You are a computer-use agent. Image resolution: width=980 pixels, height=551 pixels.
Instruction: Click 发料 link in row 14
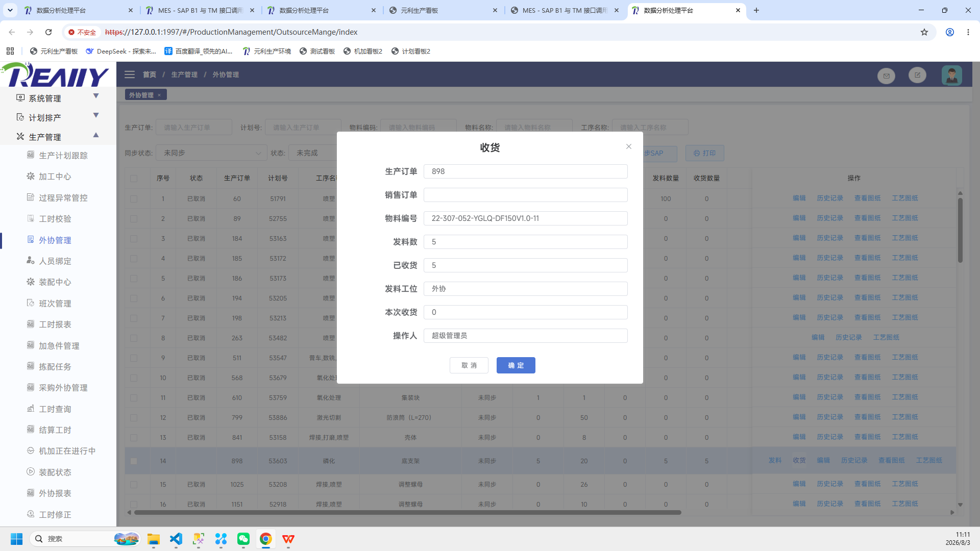coord(775,460)
